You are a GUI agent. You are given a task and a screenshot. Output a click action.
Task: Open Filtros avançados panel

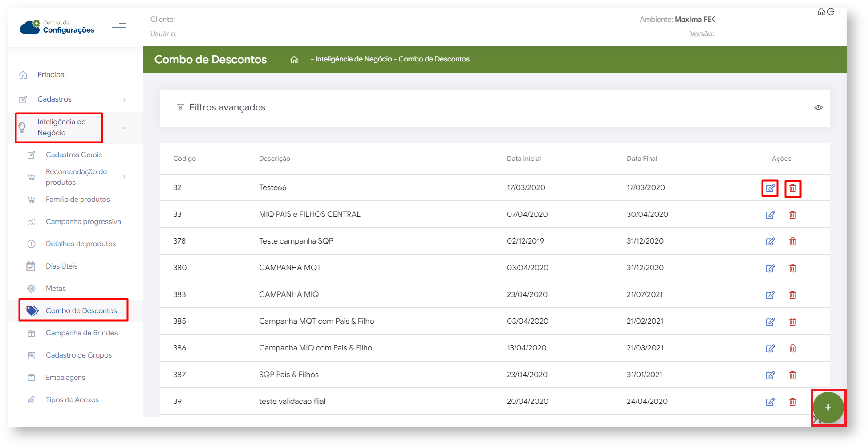(227, 107)
